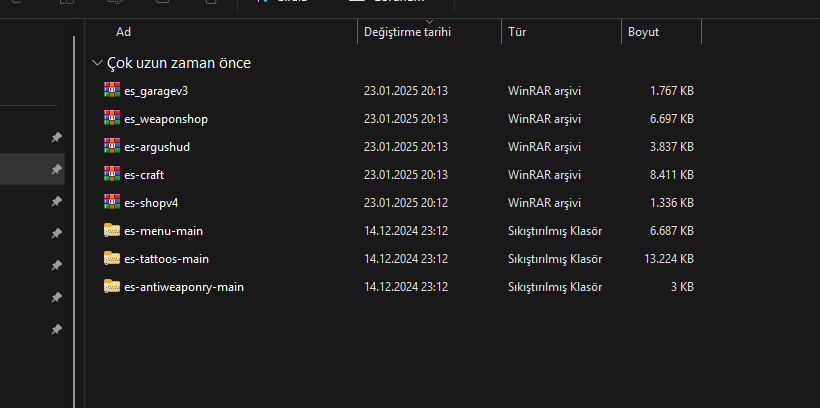Select the es-shopv4 WinRAR icon
The width and height of the screenshot is (820, 408).
pyautogui.click(x=112, y=202)
